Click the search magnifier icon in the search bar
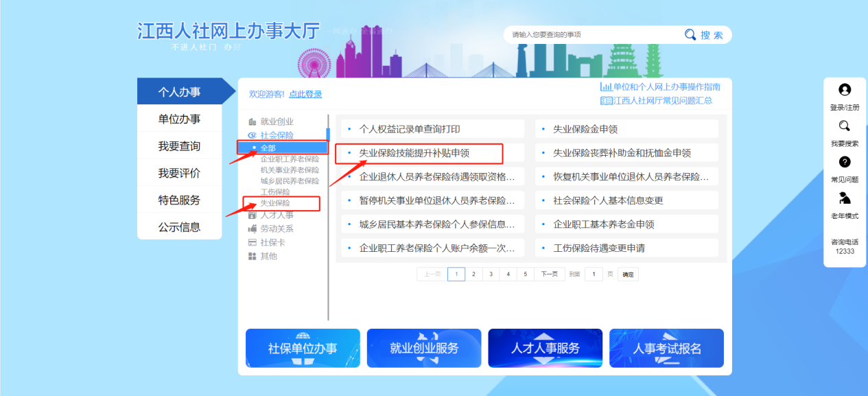This screenshot has width=868, height=396. coord(690,35)
